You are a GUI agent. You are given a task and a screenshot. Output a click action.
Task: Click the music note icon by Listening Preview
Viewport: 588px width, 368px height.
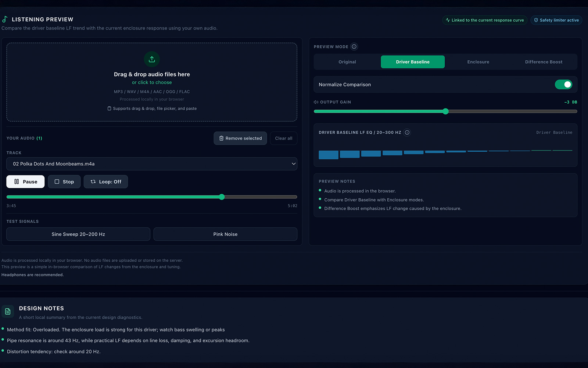click(x=5, y=19)
